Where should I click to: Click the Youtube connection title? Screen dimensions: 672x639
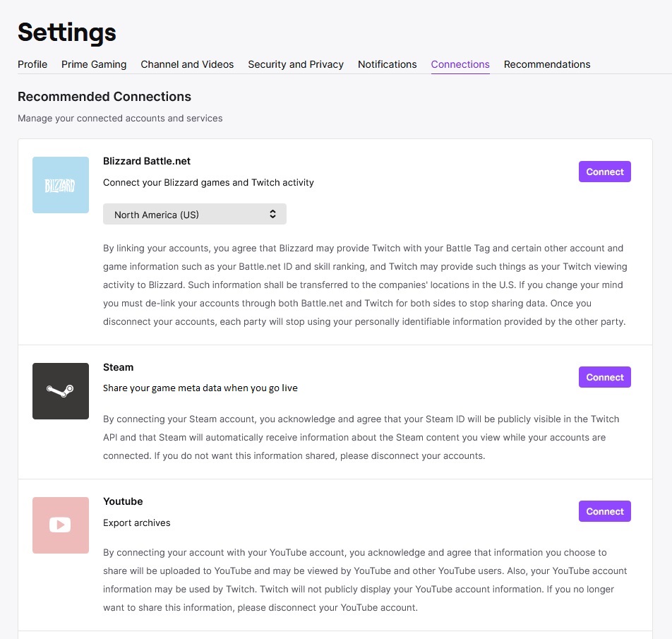(x=123, y=501)
